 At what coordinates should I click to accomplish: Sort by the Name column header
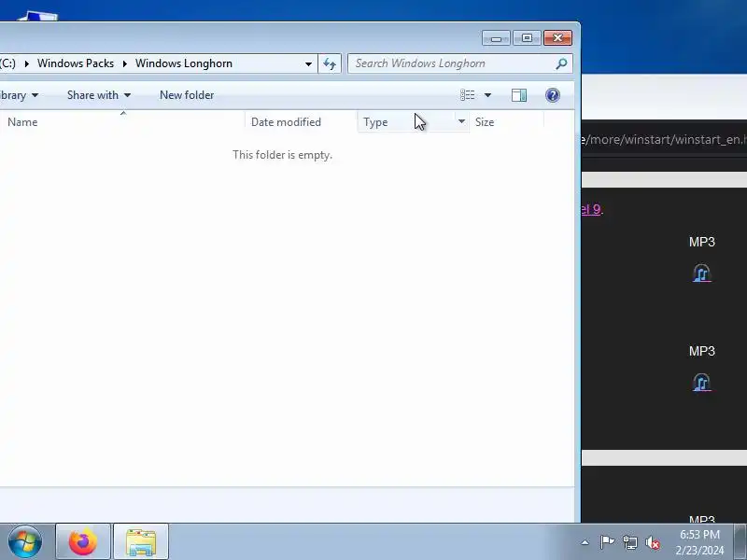[122, 122]
